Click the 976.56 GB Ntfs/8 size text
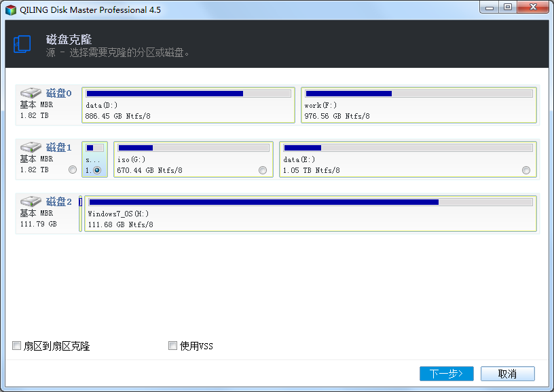The width and height of the screenshot is (554, 392). coord(337,116)
